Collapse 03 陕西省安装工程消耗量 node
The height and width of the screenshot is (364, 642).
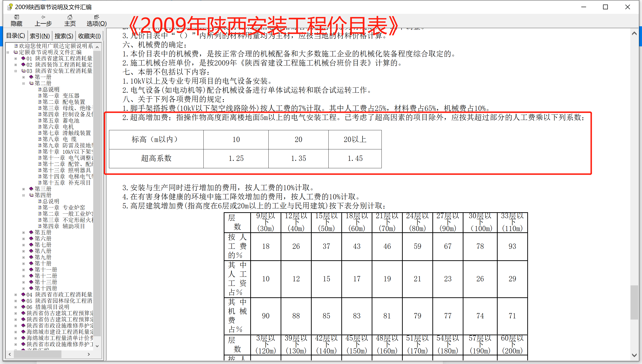[x=16, y=71]
